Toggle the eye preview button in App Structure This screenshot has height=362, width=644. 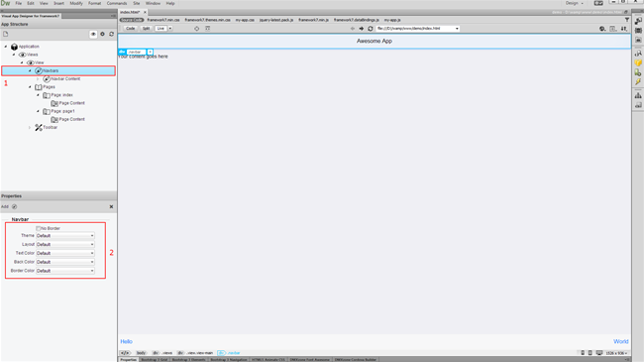coord(93,34)
